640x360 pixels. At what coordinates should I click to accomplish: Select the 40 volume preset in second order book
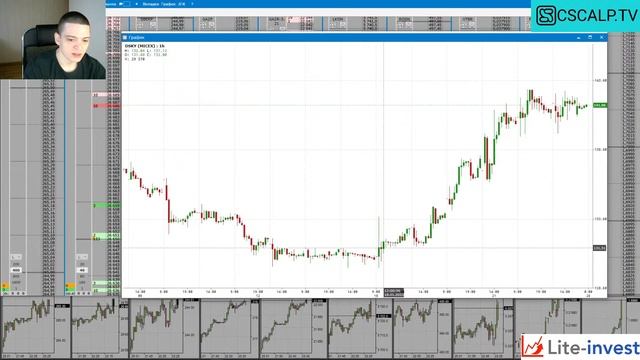82,270
